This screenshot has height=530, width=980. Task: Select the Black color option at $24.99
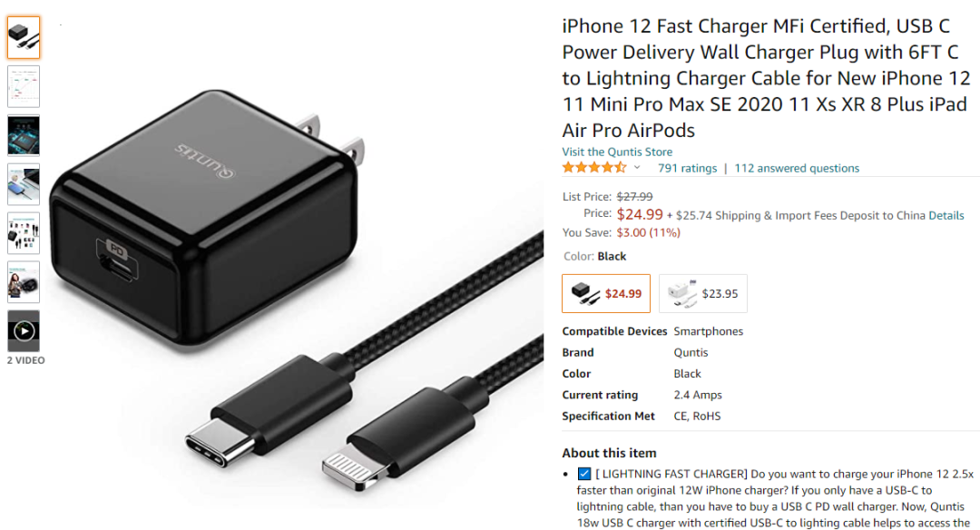click(606, 293)
